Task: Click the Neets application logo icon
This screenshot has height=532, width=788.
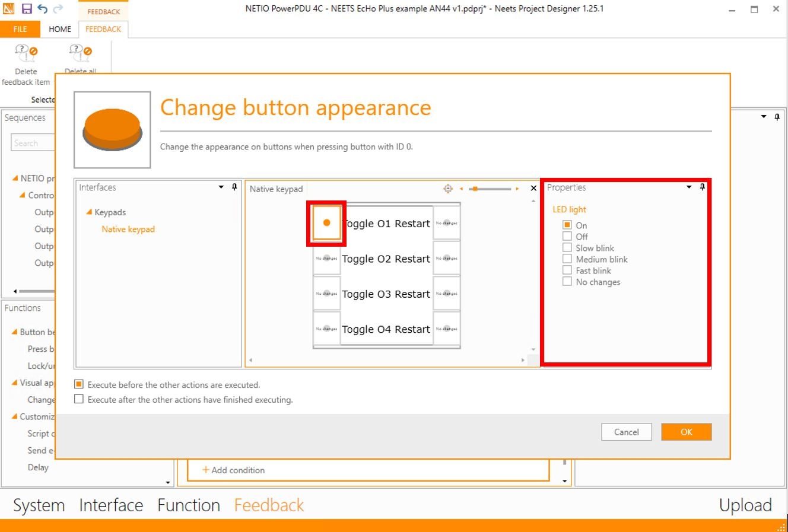Action: [x=9, y=9]
